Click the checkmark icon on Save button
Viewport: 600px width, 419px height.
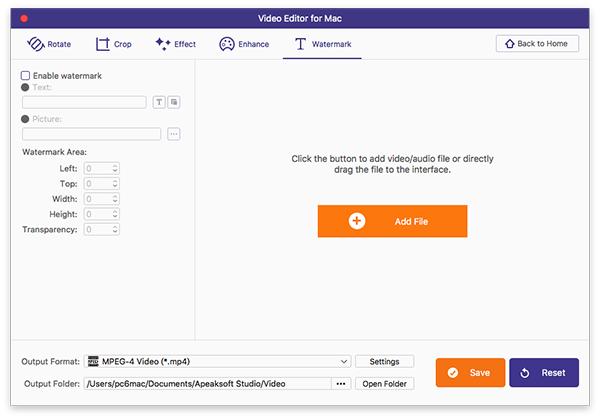(453, 373)
